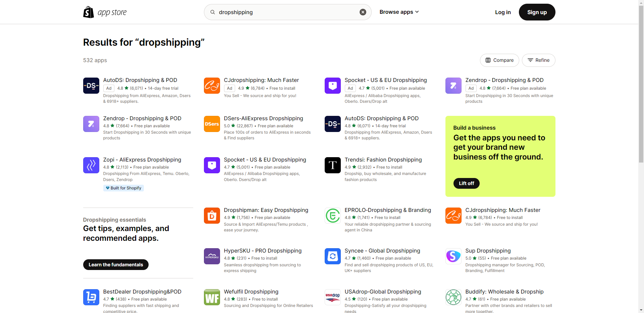Click the scrollbar up arrow
644x313 pixels.
pyautogui.click(x=641, y=2)
